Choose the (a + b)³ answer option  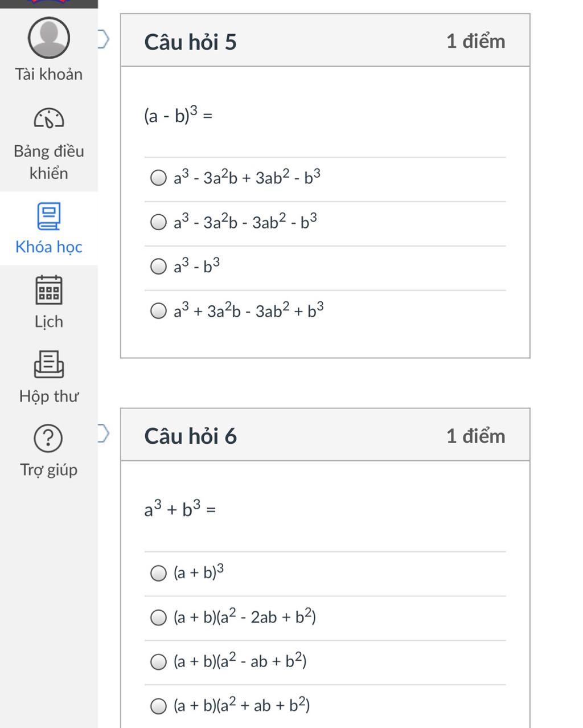(x=158, y=572)
